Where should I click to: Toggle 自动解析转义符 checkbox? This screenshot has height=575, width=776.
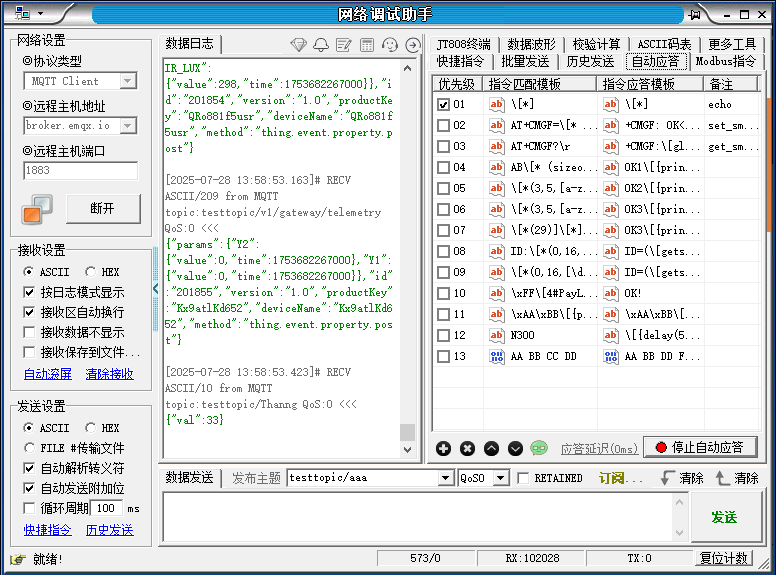[29, 468]
